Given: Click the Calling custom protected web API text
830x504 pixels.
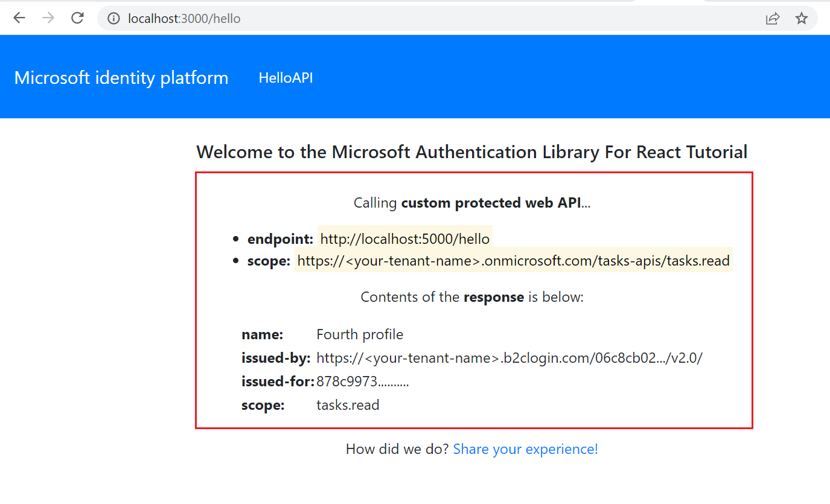Looking at the screenshot, I should 472,203.
